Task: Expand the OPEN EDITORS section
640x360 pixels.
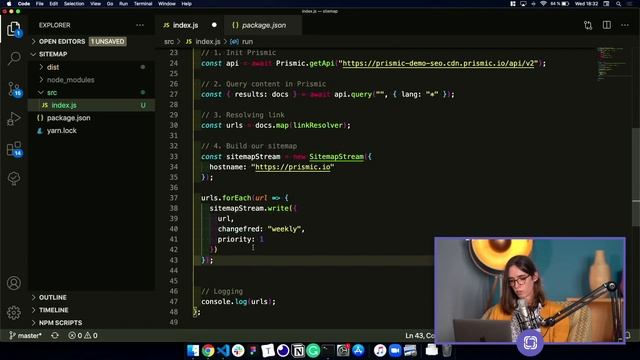Action: pyautogui.click(x=62, y=41)
